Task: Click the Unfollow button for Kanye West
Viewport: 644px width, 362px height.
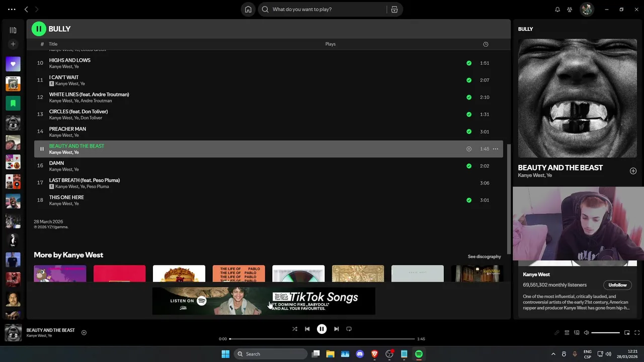Action: [x=617, y=285]
